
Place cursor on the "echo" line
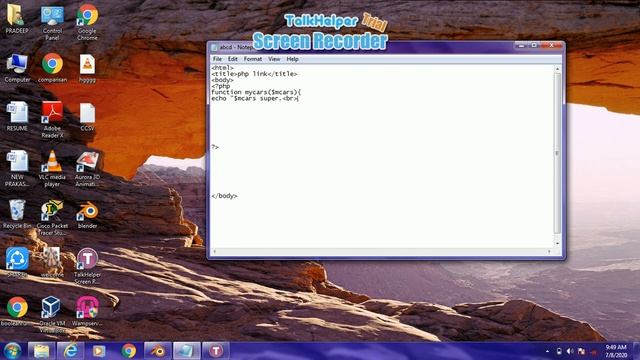tap(255, 98)
